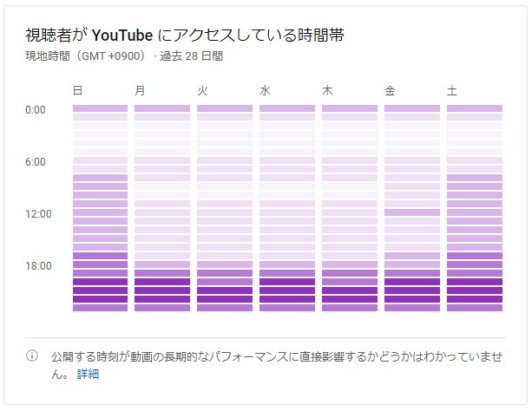Select the 金 day column header
The image size is (532, 411).
[x=391, y=89]
